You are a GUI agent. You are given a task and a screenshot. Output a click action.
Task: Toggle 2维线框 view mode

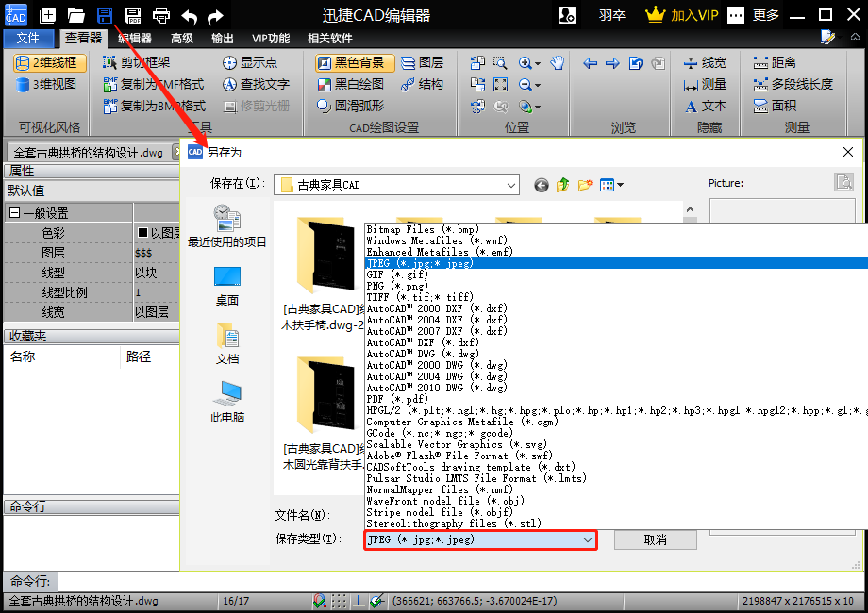[49, 62]
